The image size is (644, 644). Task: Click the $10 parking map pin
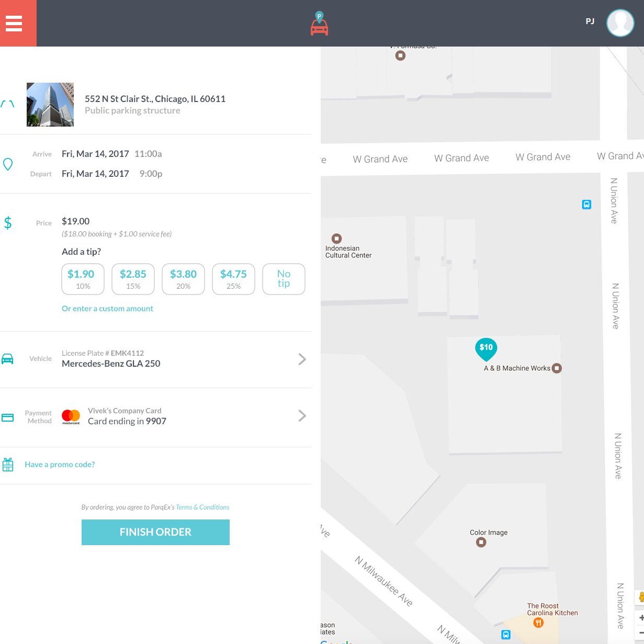[486, 348]
